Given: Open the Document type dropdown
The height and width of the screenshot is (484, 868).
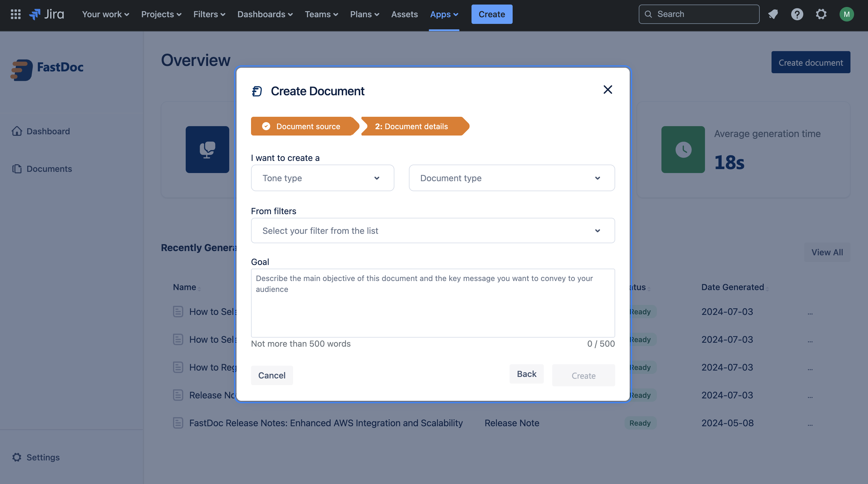Looking at the screenshot, I should [511, 178].
